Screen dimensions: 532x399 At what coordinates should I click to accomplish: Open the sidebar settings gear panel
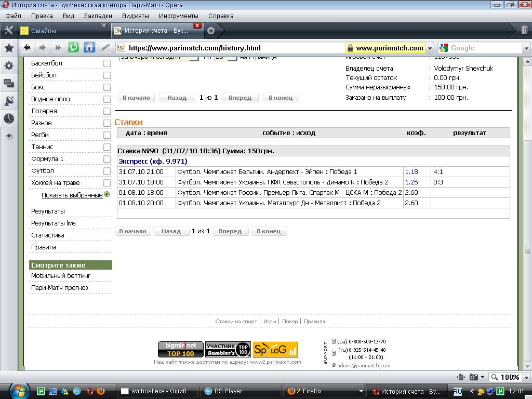9,65
